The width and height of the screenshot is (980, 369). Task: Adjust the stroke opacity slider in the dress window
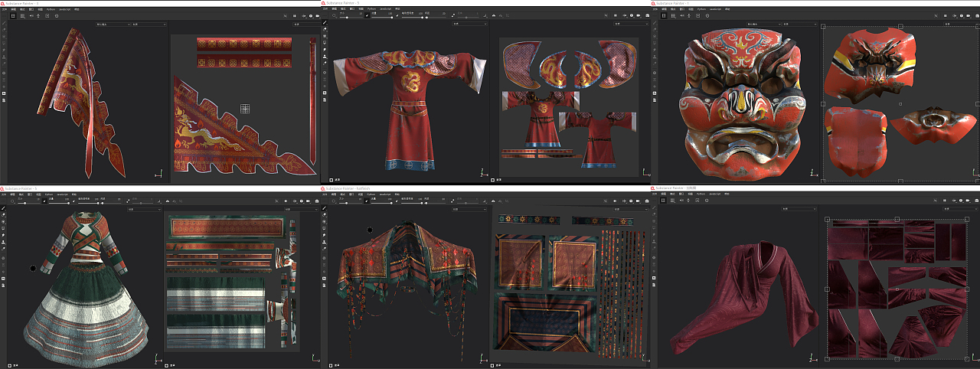pyautogui.click(x=89, y=203)
